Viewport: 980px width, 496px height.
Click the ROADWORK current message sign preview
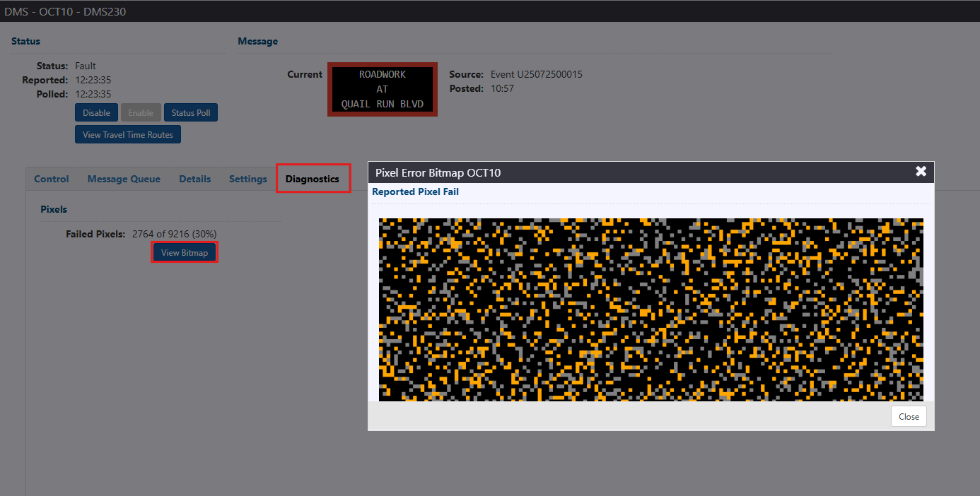tap(383, 89)
